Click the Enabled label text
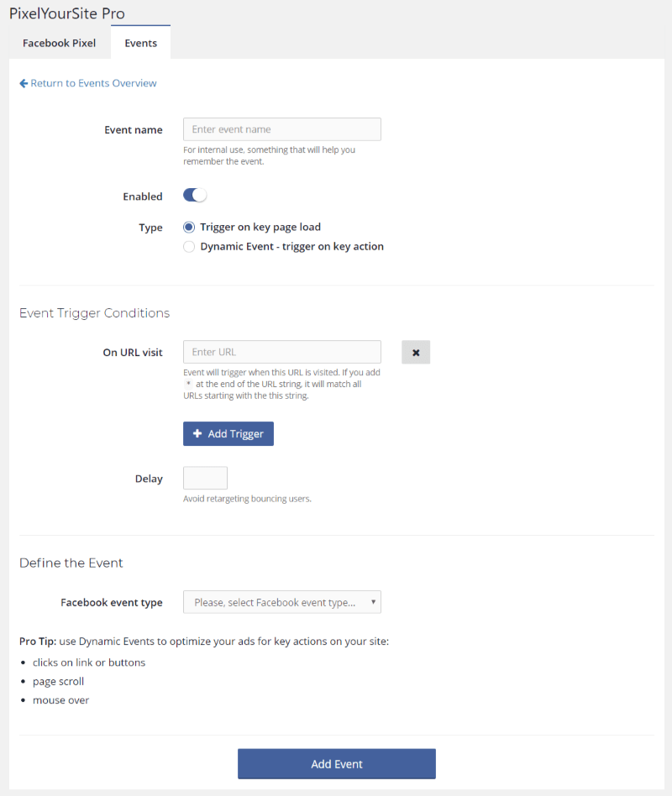The width and height of the screenshot is (672, 796). pyautogui.click(x=143, y=196)
